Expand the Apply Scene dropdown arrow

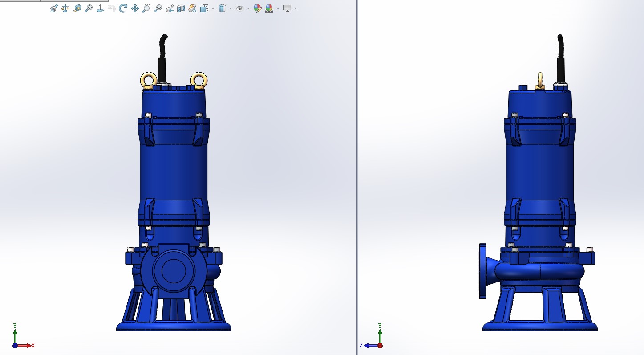tap(278, 8)
